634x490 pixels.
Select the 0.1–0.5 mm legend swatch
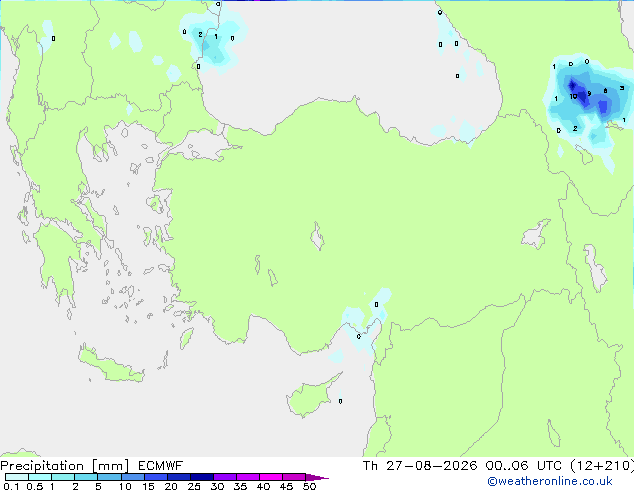pos(17,477)
